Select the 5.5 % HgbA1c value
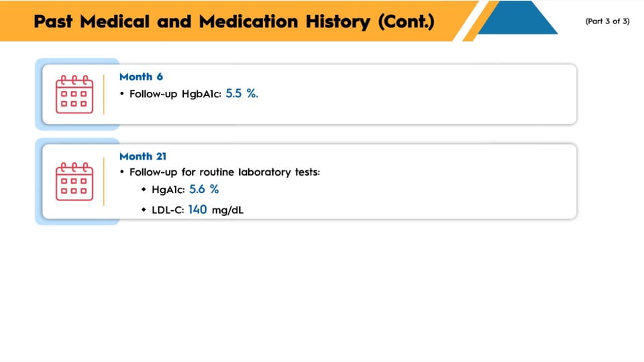Screen dimensions: 644x362 241,93
